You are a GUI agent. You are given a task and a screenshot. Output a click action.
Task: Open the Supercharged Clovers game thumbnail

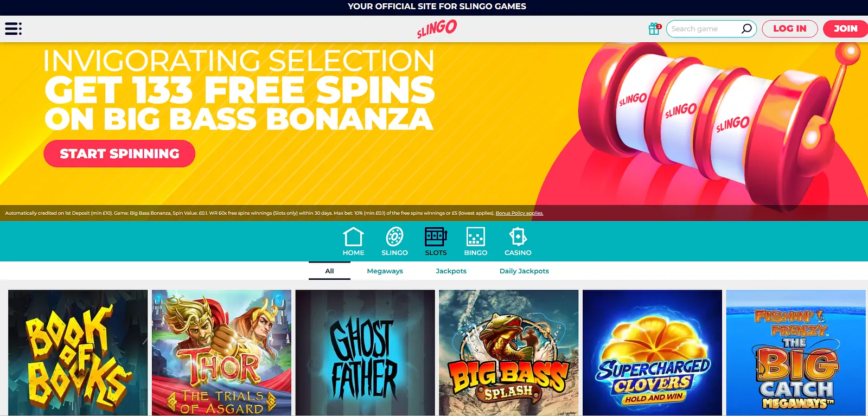[652, 353]
